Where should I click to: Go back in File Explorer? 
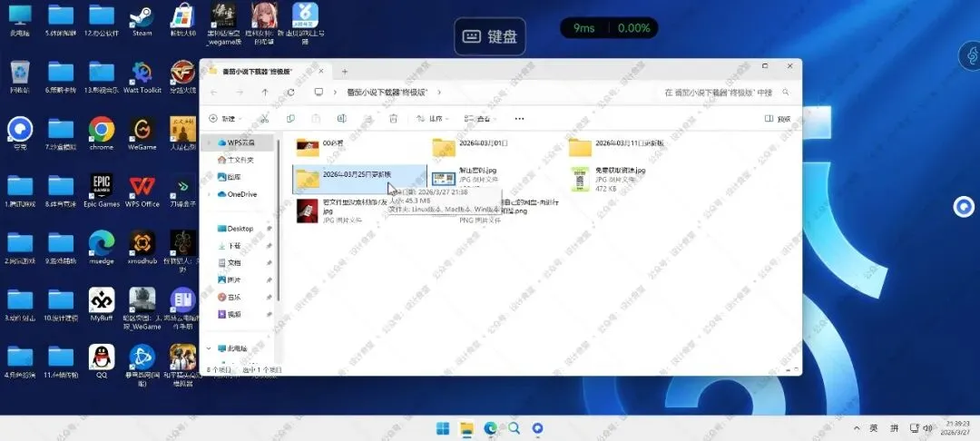pos(214,92)
